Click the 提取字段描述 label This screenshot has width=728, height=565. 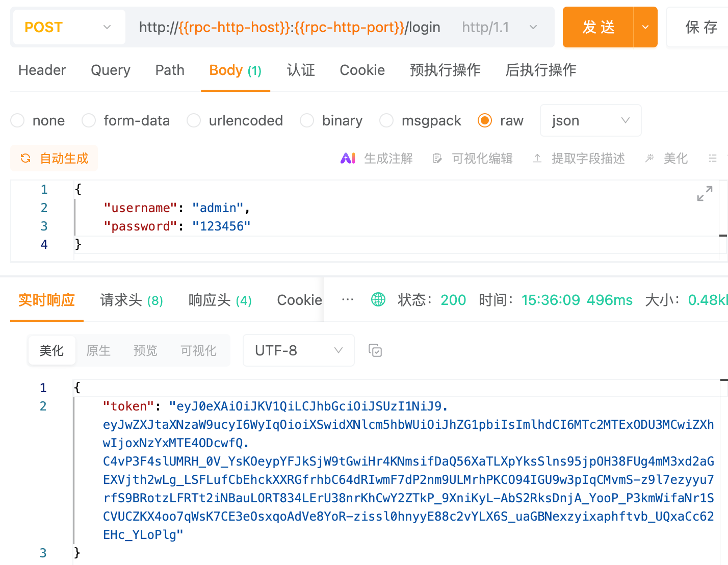(588, 159)
